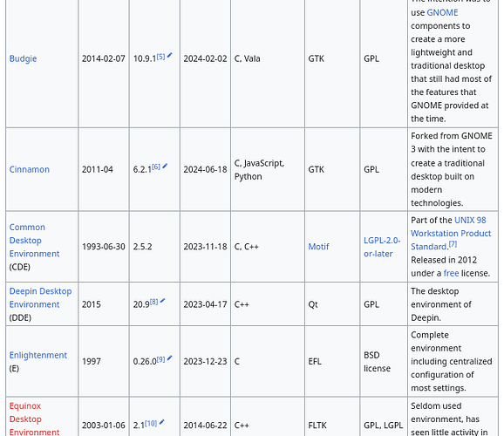Select Cinnamon's release date 2024-06-18

tap(205, 169)
